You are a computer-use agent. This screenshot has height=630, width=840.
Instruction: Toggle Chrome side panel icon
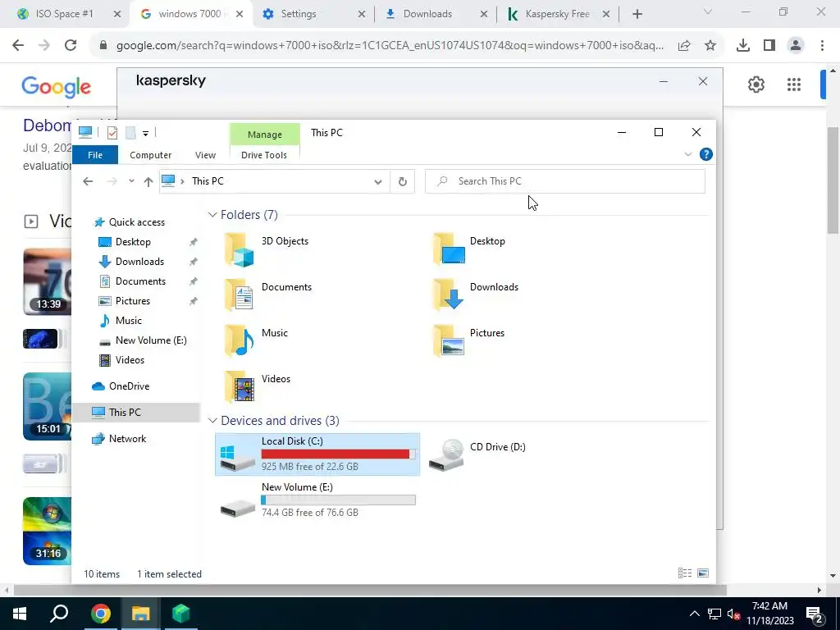[x=769, y=46]
